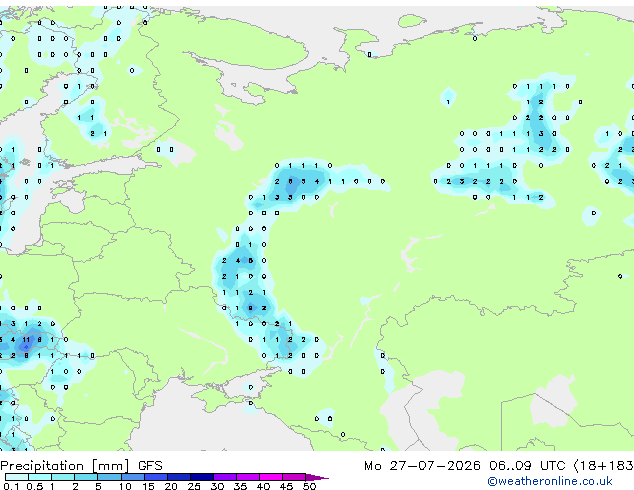Image resolution: width=634 pixels, height=490 pixels.
Task: Select the 5–10 mm legend color swatch
Action: coord(109,477)
